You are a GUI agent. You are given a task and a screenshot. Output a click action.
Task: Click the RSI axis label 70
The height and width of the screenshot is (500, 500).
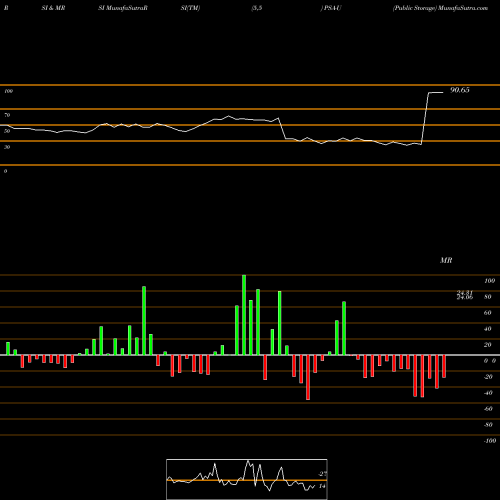(x=7, y=115)
